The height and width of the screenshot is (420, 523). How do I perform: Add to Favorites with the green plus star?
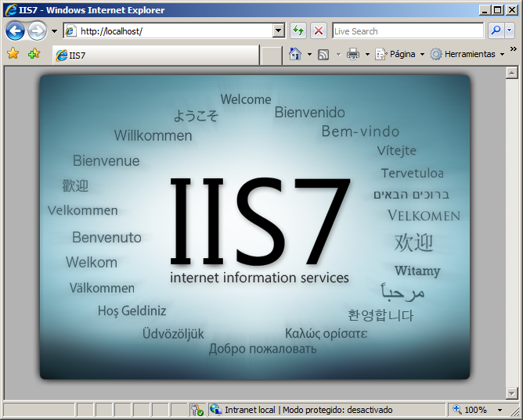click(34, 53)
